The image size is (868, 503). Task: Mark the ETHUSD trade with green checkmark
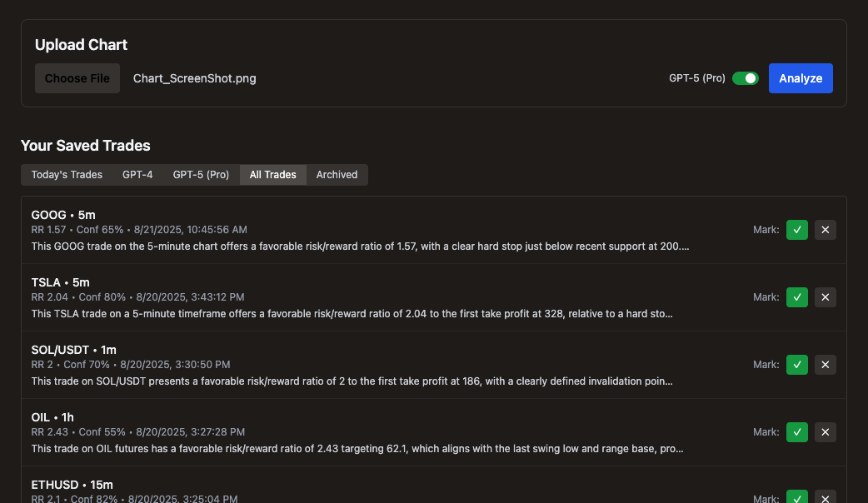pos(796,497)
